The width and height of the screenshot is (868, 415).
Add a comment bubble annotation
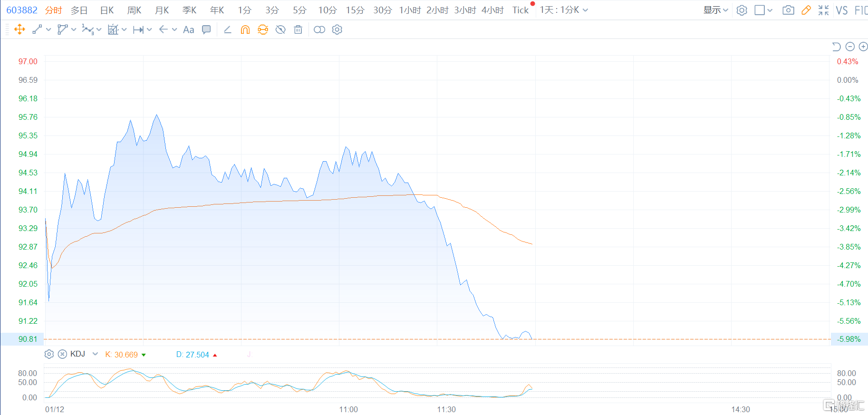click(x=206, y=29)
